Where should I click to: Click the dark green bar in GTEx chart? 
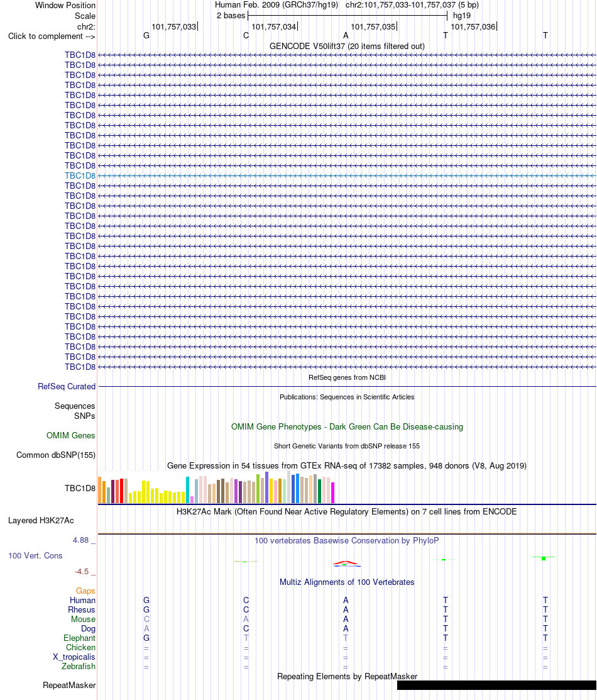pyautogui.click(x=319, y=491)
